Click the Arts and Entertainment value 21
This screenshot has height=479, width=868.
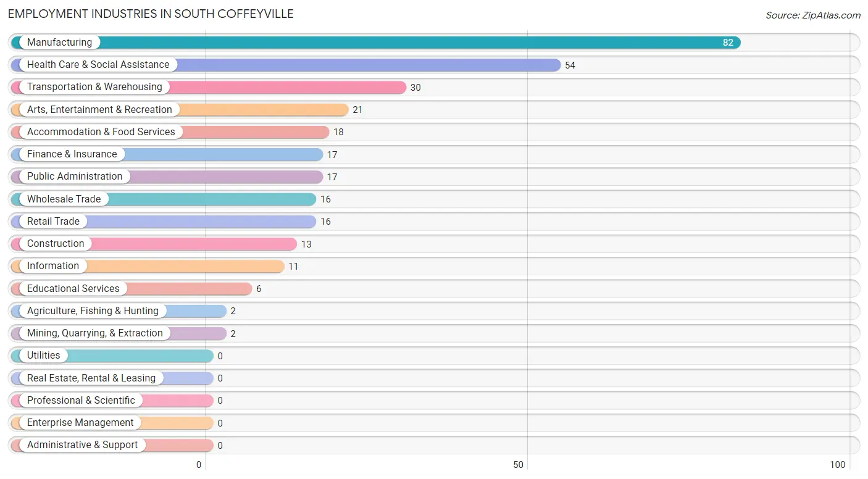click(357, 110)
